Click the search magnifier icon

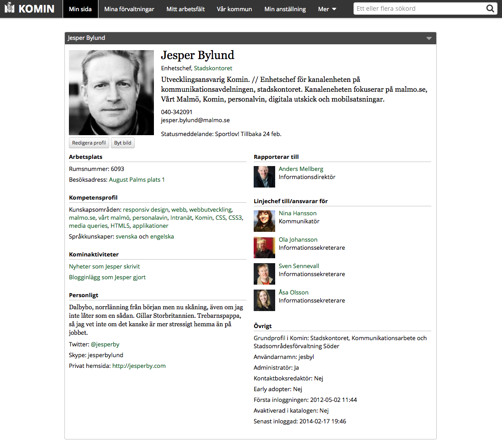pyautogui.click(x=490, y=9)
